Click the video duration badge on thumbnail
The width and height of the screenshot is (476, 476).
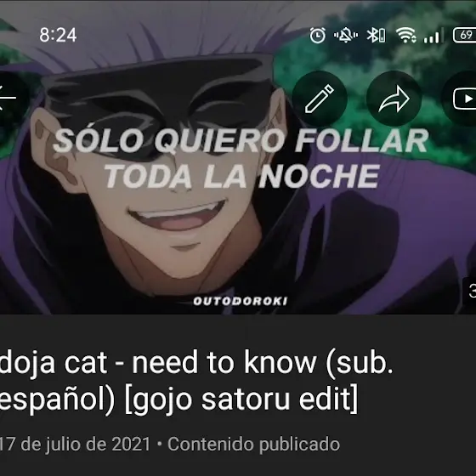[x=469, y=291]
